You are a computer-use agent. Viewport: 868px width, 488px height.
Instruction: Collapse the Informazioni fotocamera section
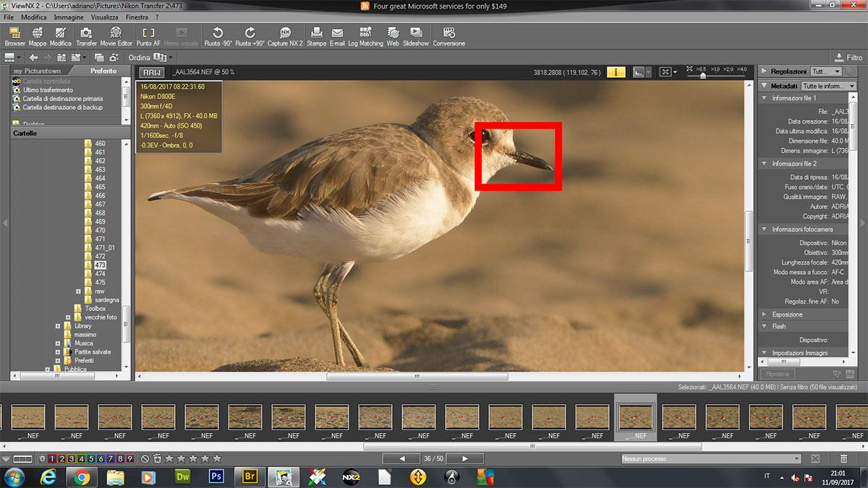(765, 229)
